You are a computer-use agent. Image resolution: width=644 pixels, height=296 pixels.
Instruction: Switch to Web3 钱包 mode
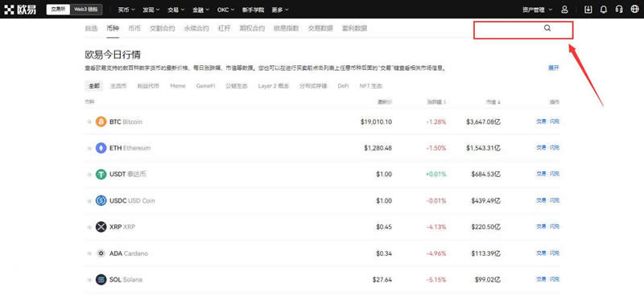click(x=86, y=10)
